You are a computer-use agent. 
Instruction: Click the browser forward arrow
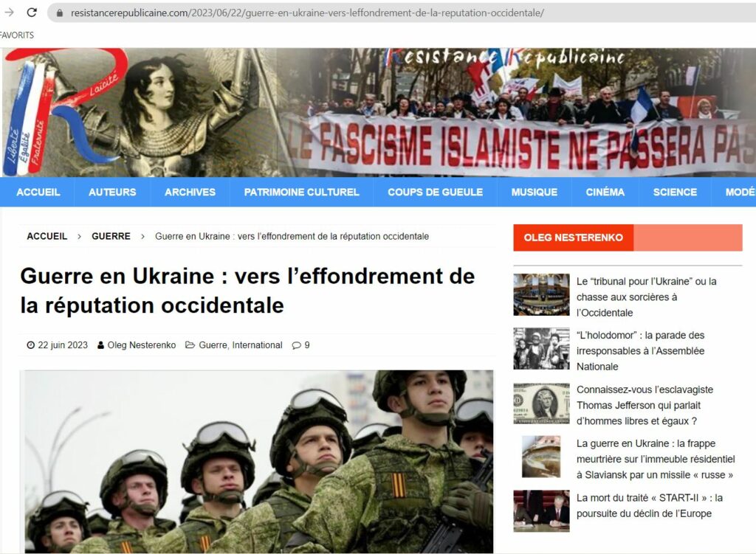pos(9,13)
